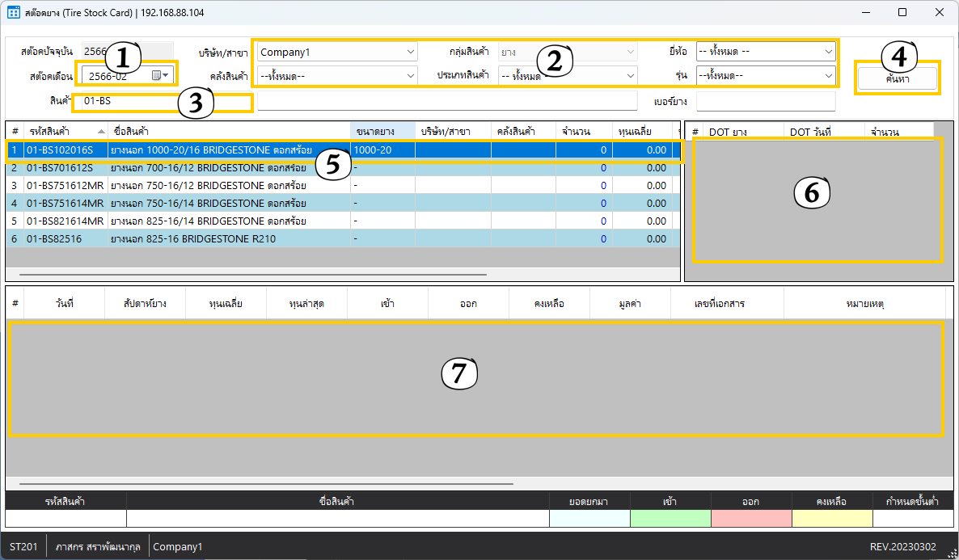Click the pink ออก summary cell
This screenshot has width=959, height=560.
(751, 519)
